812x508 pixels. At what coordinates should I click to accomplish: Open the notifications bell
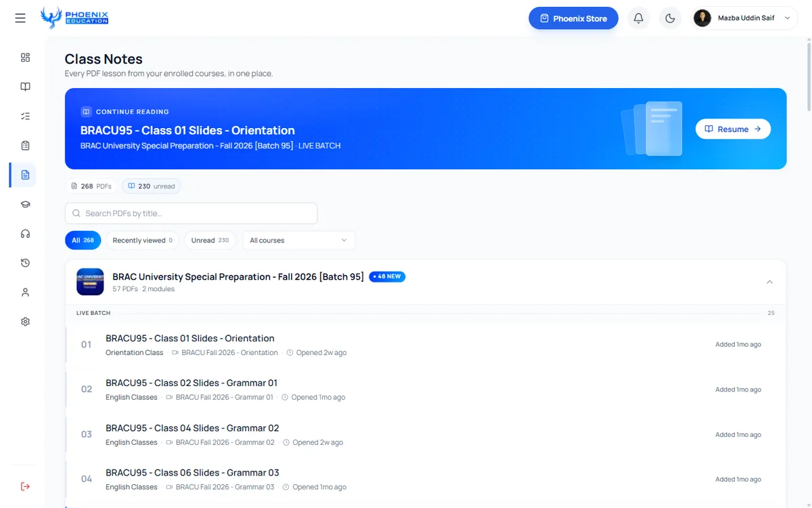pyautogui.click(x=638, y=18)
